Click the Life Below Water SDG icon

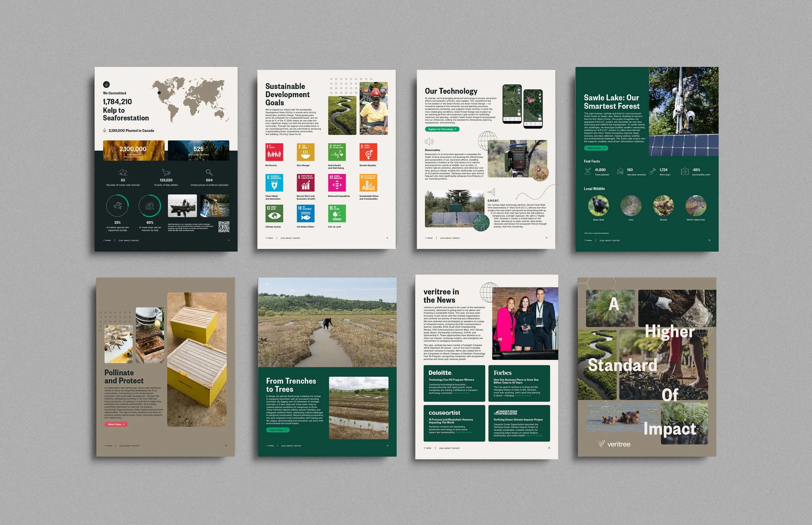click(x=305, y=214)
